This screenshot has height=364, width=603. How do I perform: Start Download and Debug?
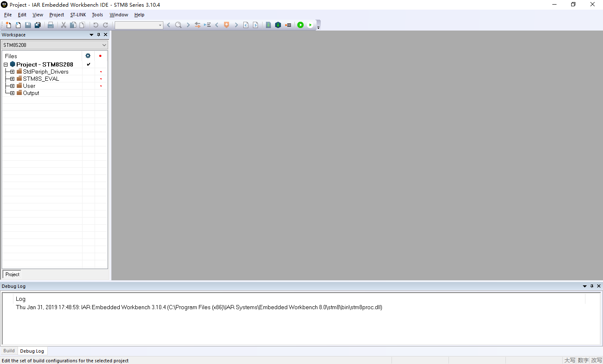tap(301, 25)
